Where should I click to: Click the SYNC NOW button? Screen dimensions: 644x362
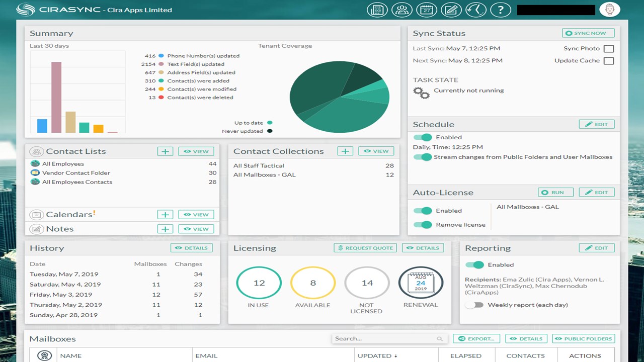click(x=588, y=33)
